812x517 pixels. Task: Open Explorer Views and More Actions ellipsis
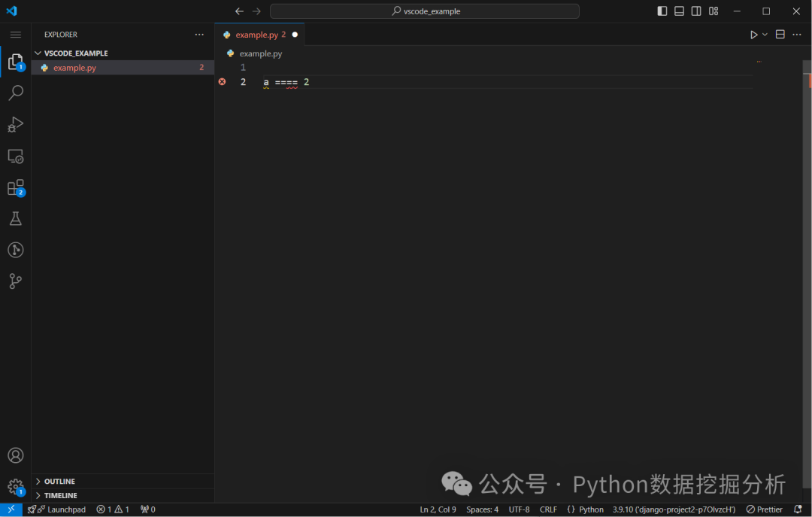(199, 34)
